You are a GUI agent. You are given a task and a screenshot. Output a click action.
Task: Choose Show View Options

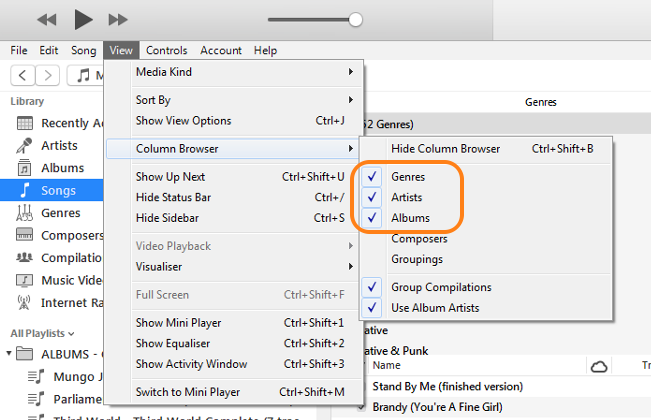[234, 121]
